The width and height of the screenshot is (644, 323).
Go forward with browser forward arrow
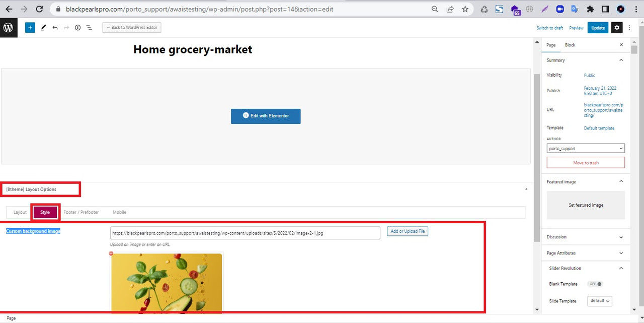24,9
